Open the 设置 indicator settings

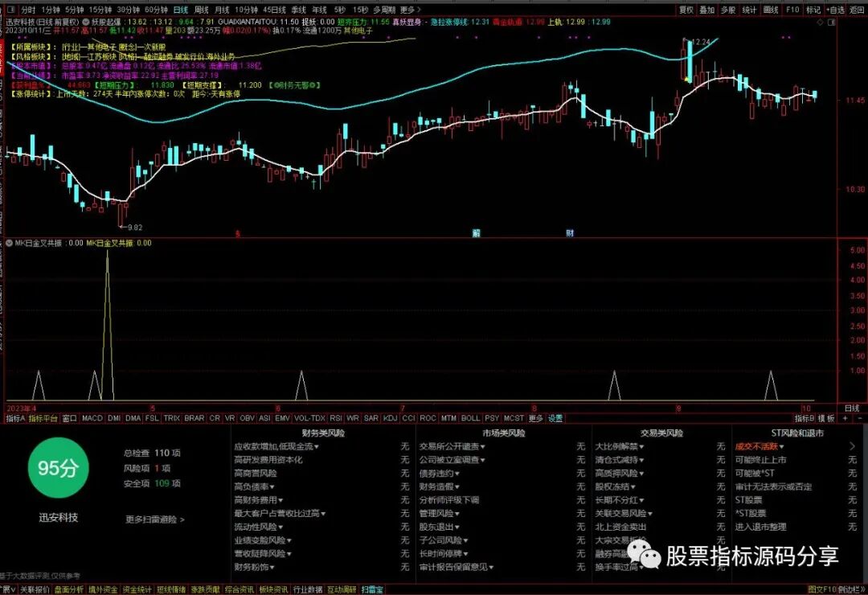click(x=555, y=418)
